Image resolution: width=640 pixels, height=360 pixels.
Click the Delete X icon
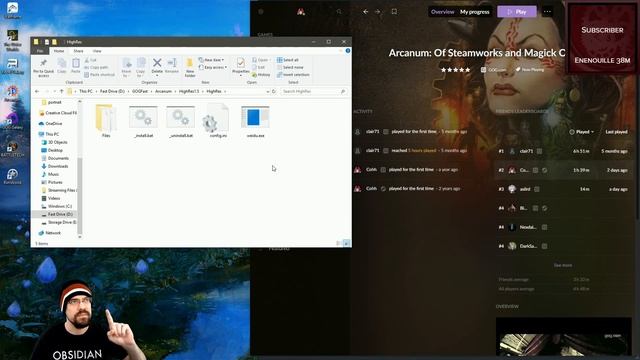coord(157,63)
